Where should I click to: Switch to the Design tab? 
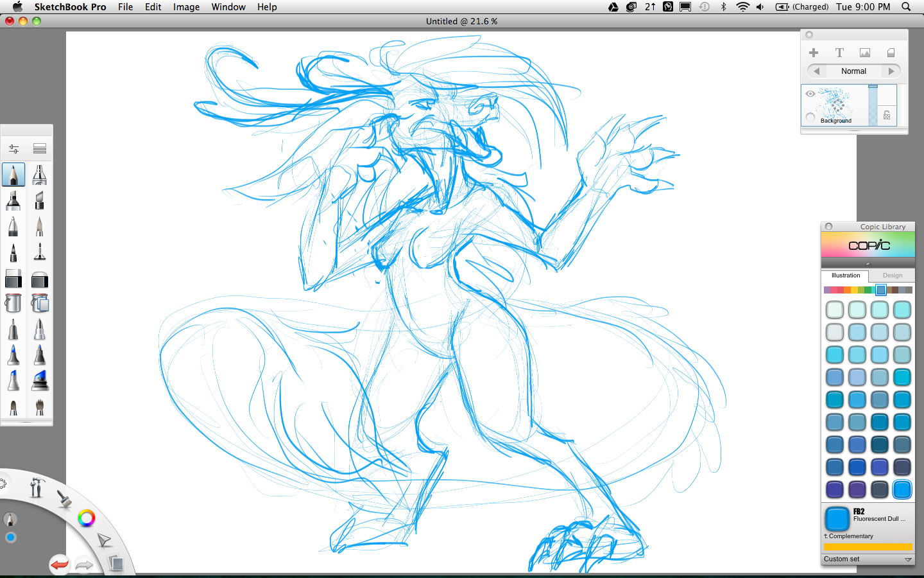click(893, 276)
